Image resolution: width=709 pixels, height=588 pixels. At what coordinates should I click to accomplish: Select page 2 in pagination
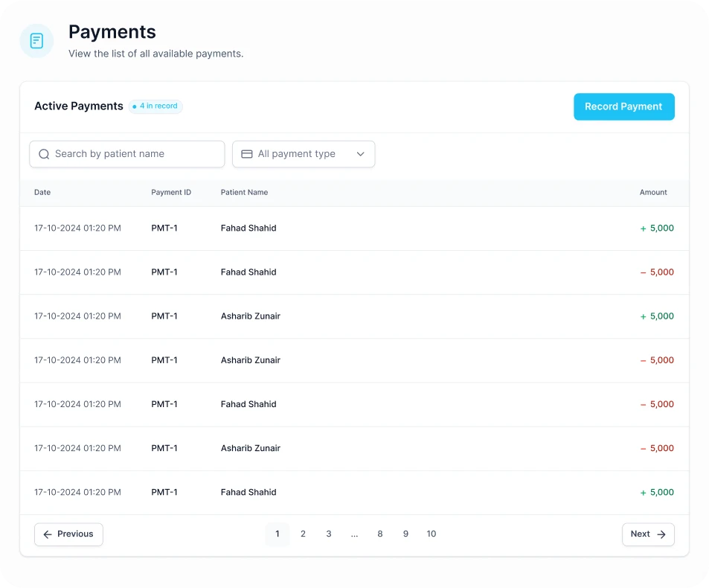point(303,534)
